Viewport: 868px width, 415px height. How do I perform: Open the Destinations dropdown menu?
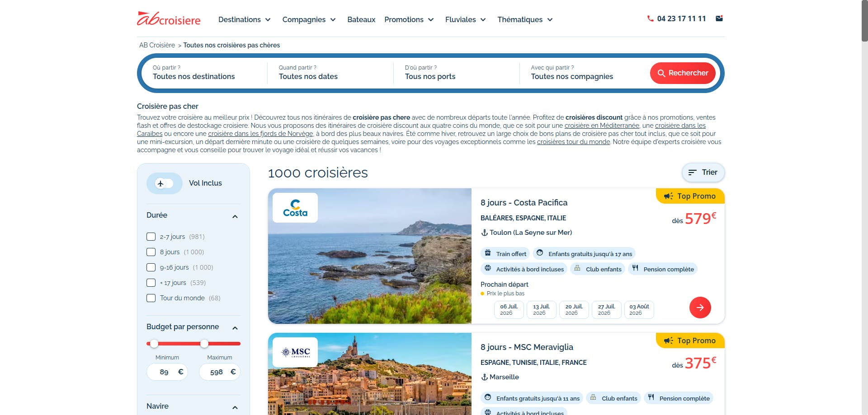point(245,19)
